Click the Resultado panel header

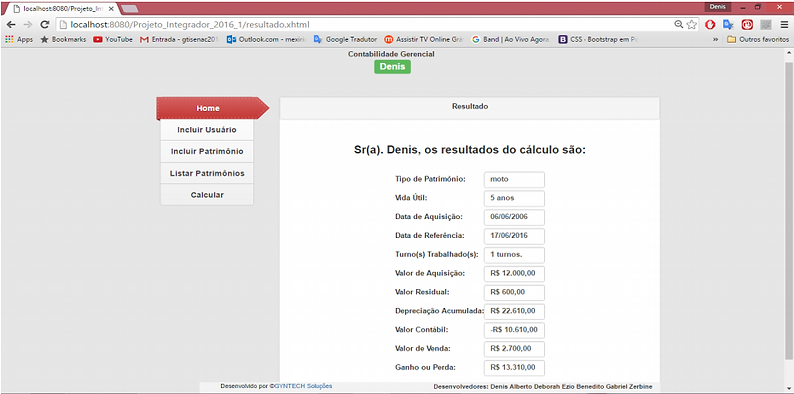[x=469, y=107]
